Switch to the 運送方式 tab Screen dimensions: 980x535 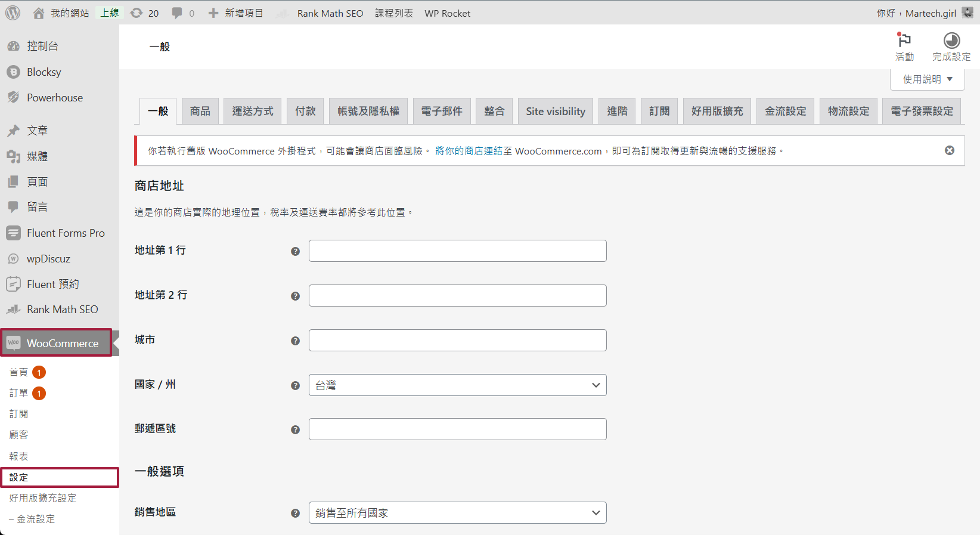pyautogui.click(x=253, y=111)
